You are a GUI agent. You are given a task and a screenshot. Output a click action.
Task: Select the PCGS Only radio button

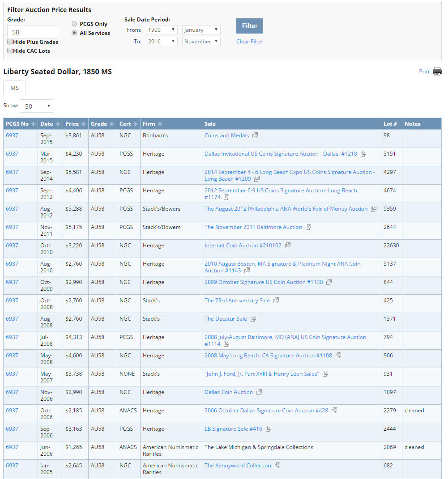[x=74, y=24]
